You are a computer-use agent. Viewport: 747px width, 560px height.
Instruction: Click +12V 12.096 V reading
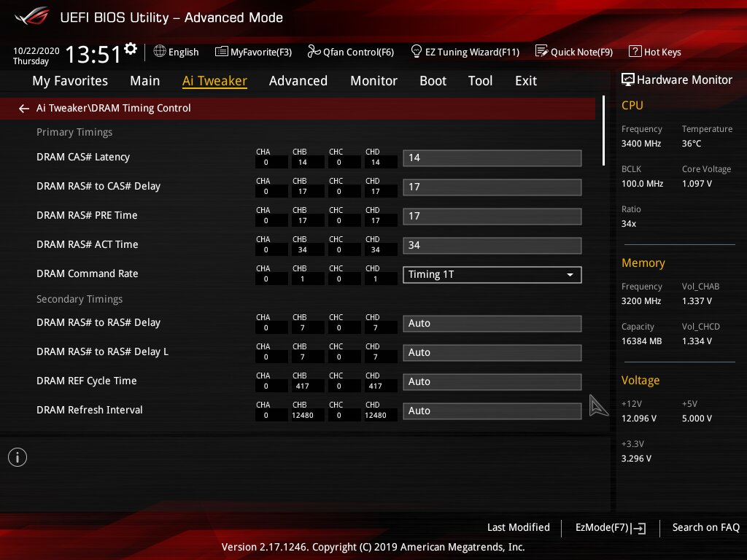point(638,418)
